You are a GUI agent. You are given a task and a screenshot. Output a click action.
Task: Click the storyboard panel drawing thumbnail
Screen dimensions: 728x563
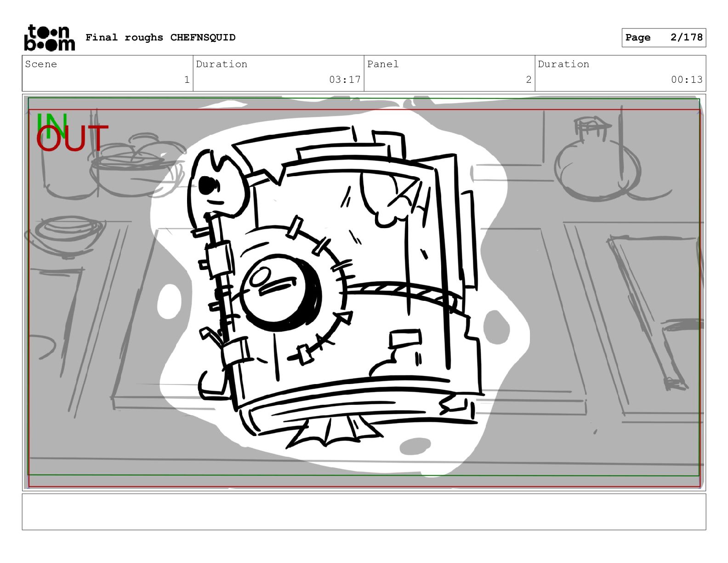click(364, 293)
